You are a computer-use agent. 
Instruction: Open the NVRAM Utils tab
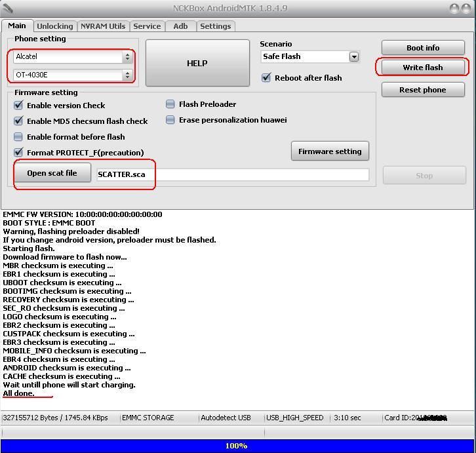(103, 26)
